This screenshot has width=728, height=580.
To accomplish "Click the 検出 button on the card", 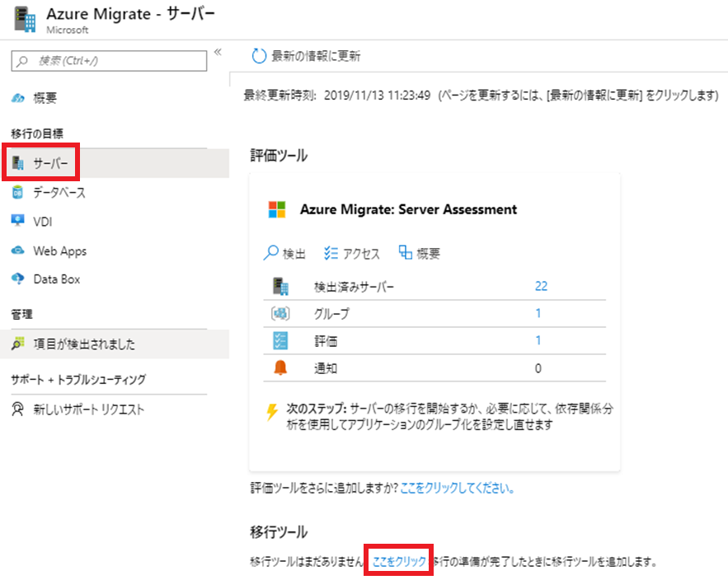I will pyautogui.click(x=294, y=254).
